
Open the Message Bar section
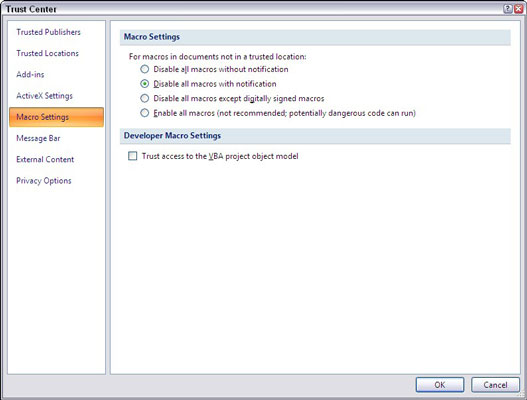pyautogui.click(x=38, y=138)
